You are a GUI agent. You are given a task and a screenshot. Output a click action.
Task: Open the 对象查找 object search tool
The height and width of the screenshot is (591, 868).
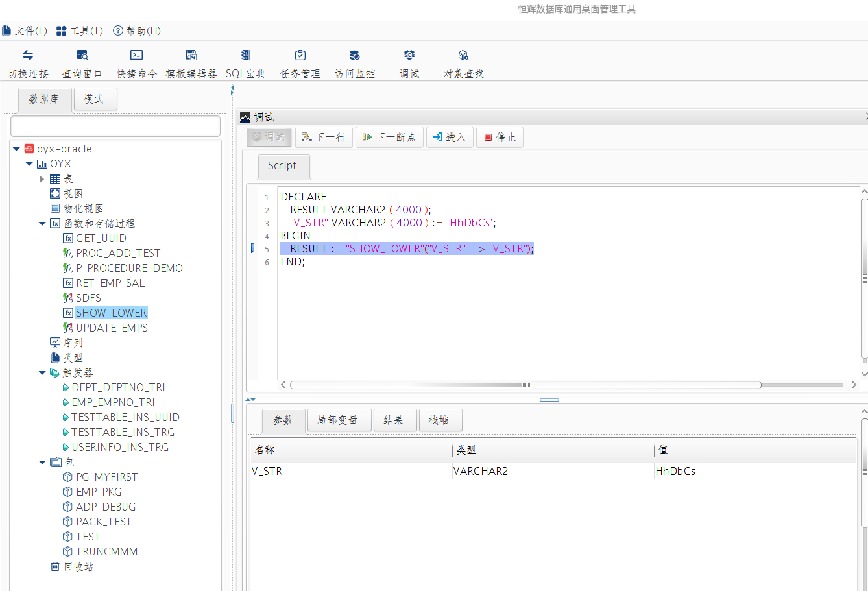click(x=463, y=55)
